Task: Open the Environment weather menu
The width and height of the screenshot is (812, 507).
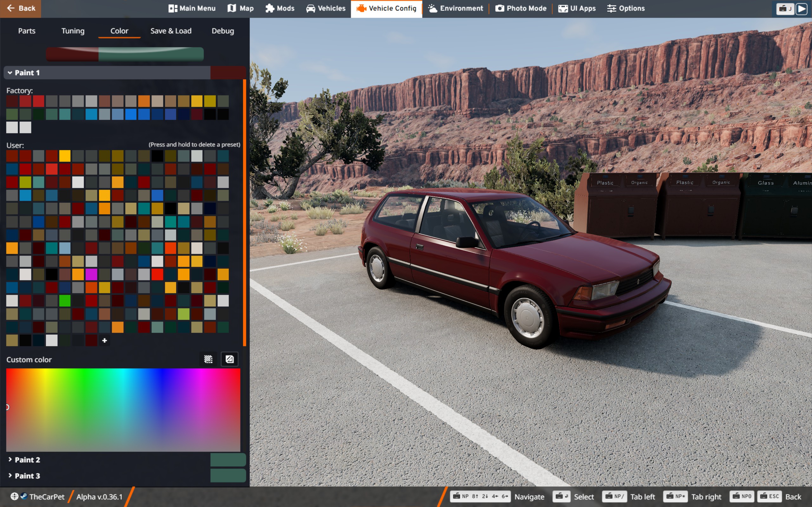Action: pos(456,8)
